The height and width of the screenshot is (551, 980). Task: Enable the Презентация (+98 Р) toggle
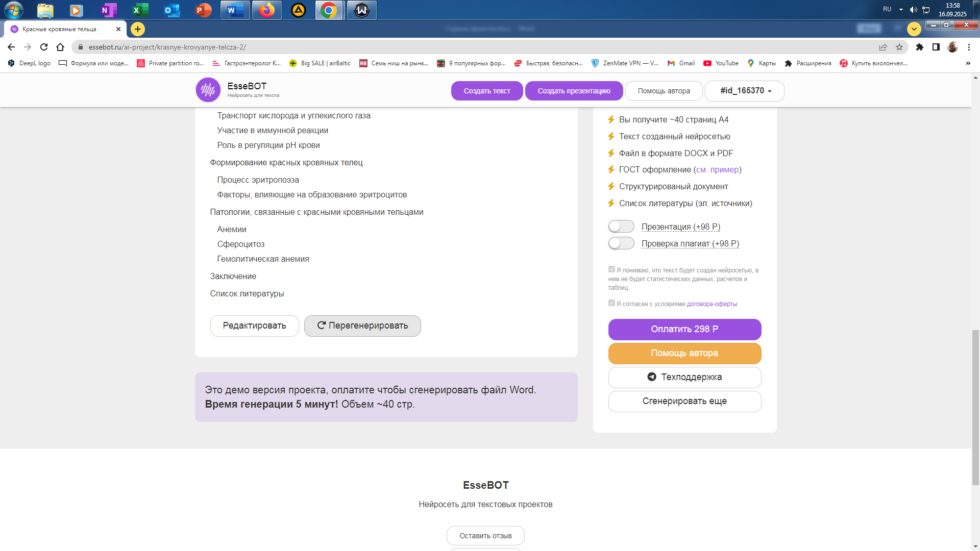tap(621, 227)
